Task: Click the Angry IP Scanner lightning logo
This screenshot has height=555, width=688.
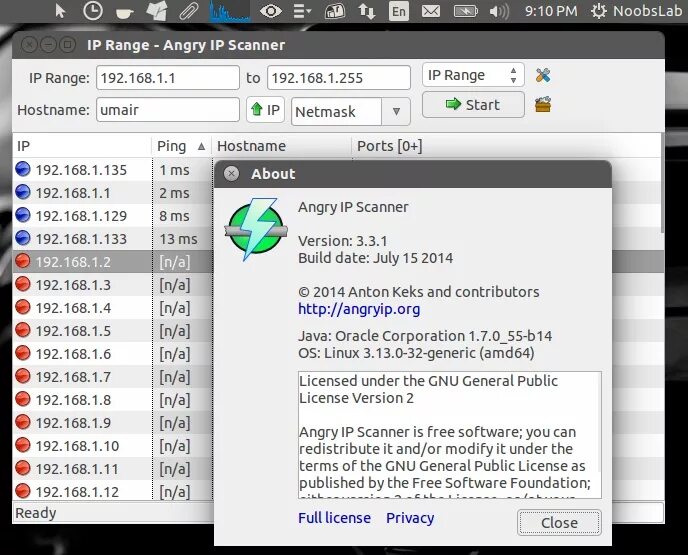Action: pos(256,229)
